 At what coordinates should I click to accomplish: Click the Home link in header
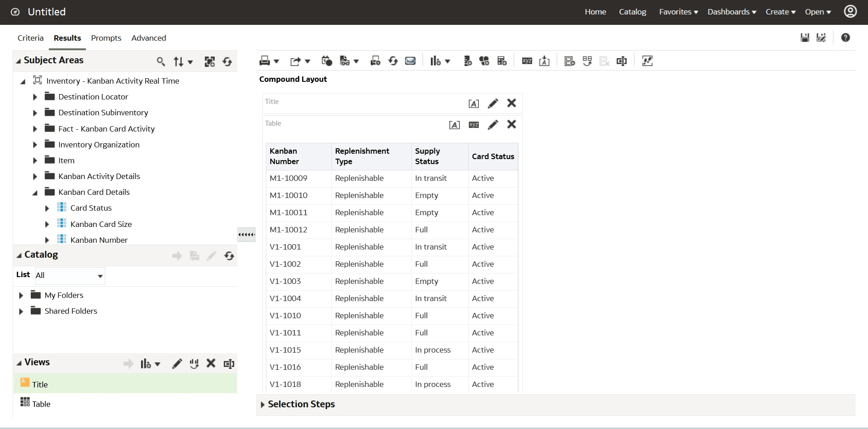coord(595,12)
